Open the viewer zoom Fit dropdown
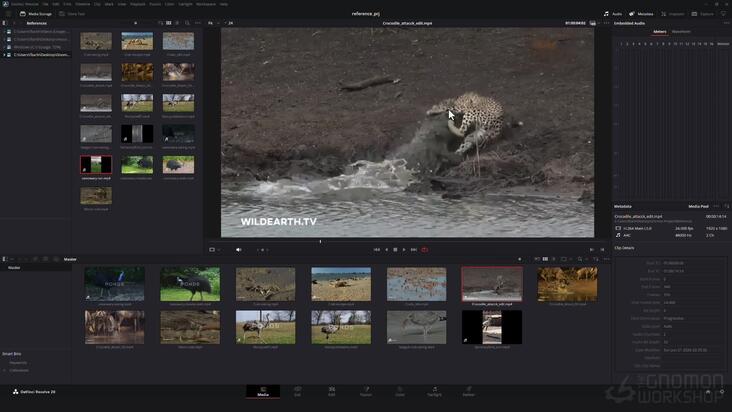This screenshot has height=412, width=732. [212, 23]
